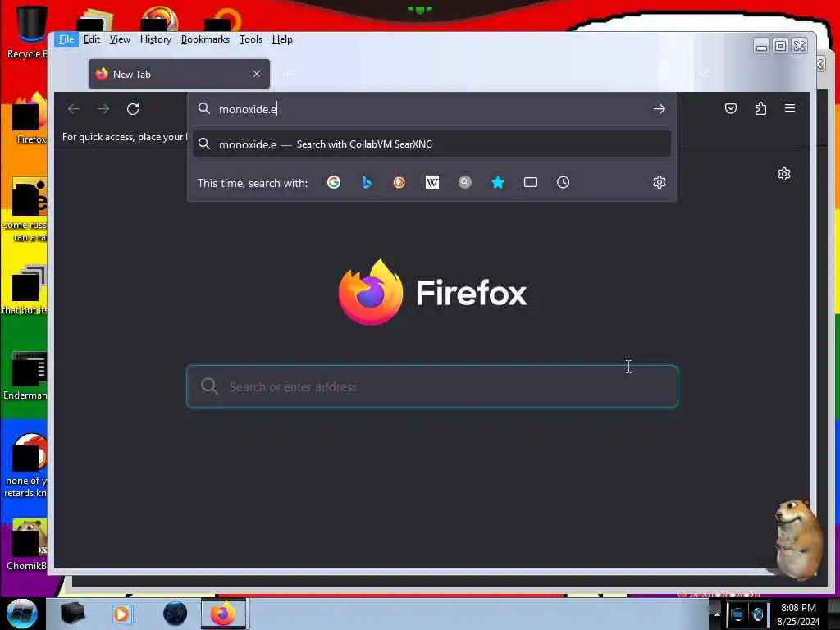This screenshot has width=840, height=630.
Task: Click the Go arrow in the address bar
Action: 659,109
